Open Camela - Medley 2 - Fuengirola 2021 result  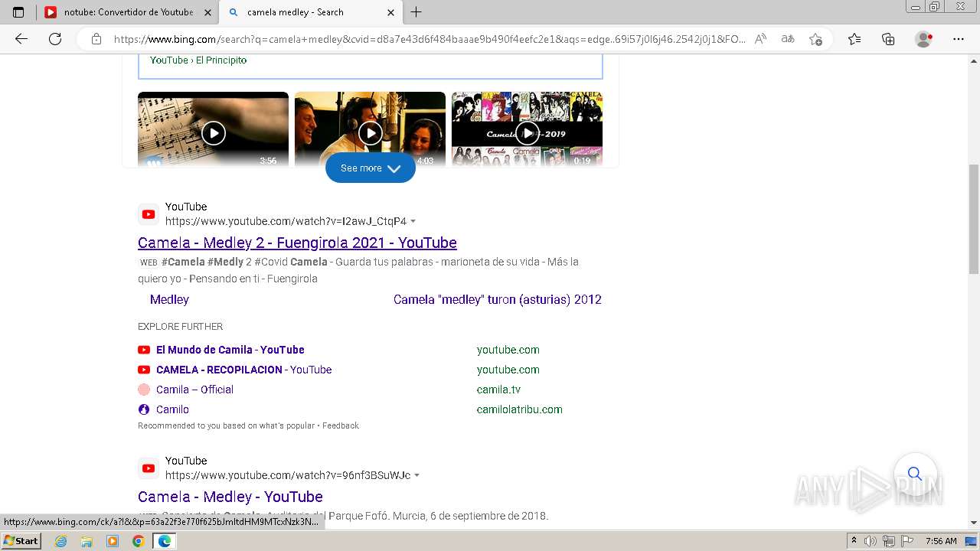click(297, 243)
